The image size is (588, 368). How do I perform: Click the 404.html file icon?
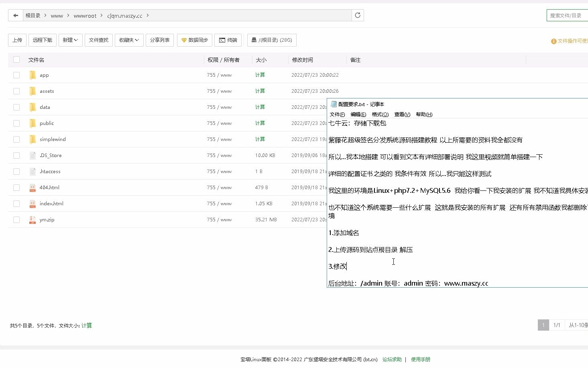tap(33, 188)
